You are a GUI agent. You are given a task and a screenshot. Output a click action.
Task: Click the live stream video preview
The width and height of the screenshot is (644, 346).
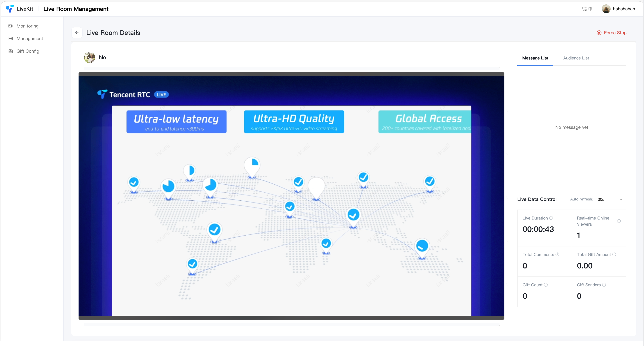point(291,196)
